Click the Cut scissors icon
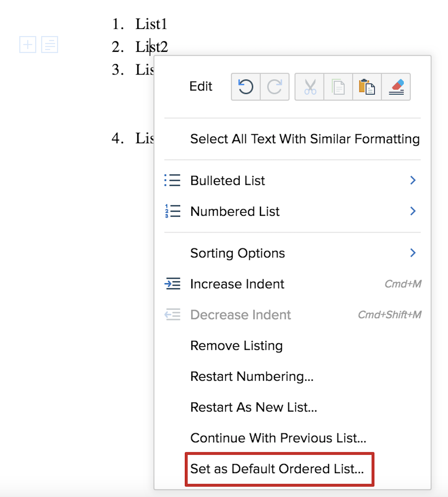 (310, 87)
